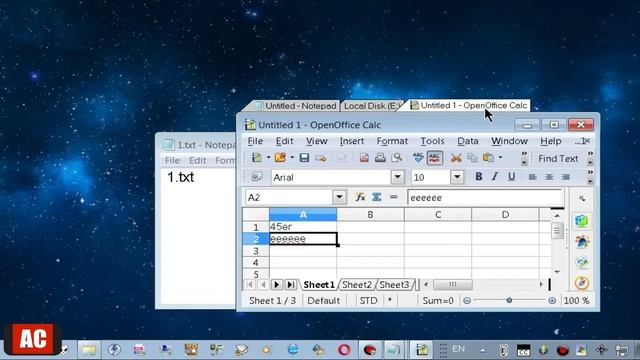Image resolution: width=640 pixels, height=360 pixels.
Task: Expand the Name Box A2 dropdown
Action: [339, 198]
